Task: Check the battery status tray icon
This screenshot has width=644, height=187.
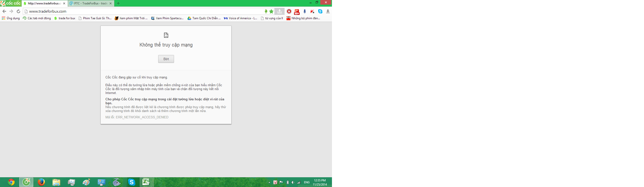Action: pyautogui.click(x=287, y=182)
